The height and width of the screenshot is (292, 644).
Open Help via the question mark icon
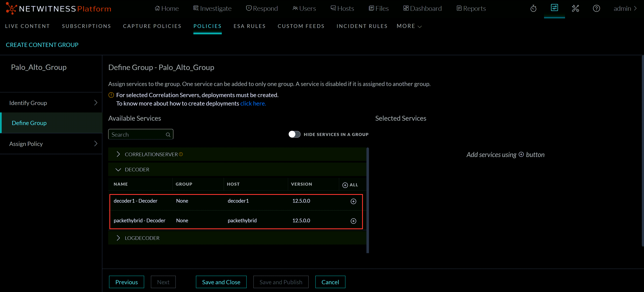(x=596, y=8)
